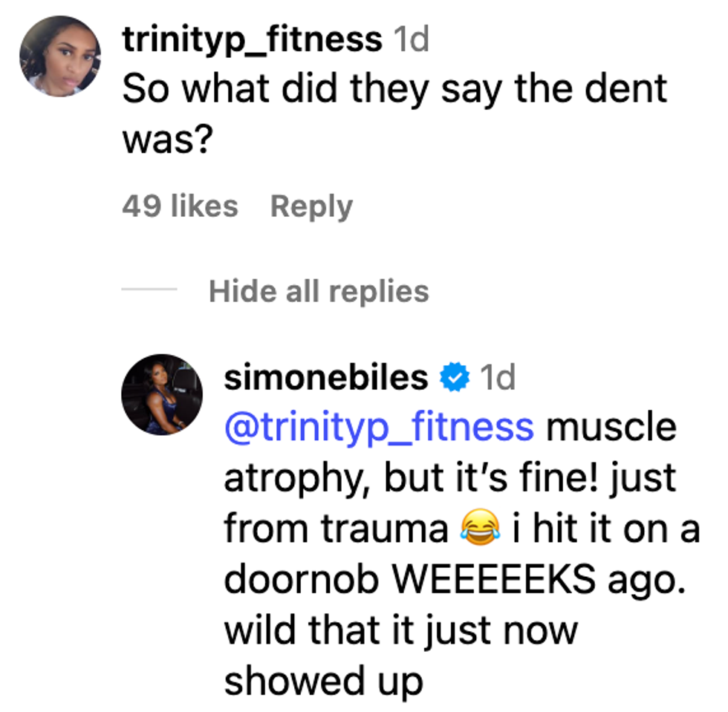This screenshot has height=712, width=728.
Task: Open the trinityp_fitness username at top
Action: click(253, 39)
